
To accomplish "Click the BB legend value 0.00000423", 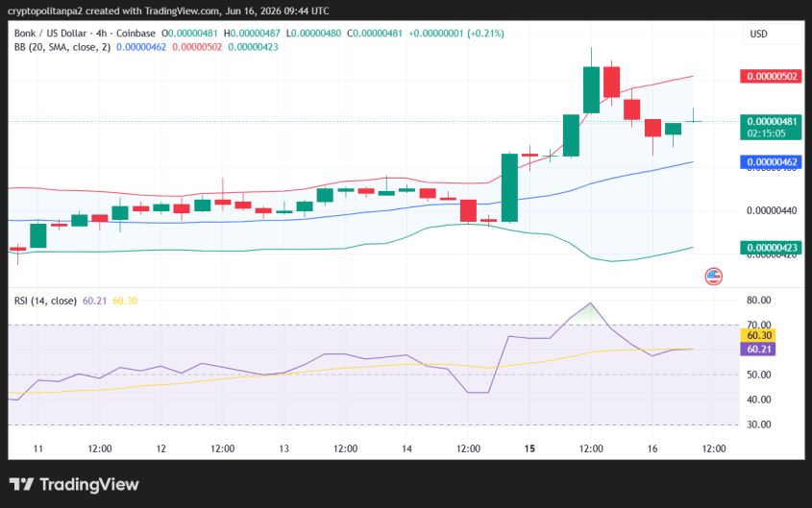I will click(254, 47).
